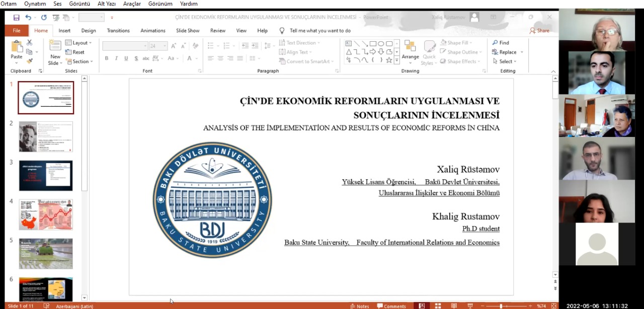Select the text box shape in gallery

349,44
